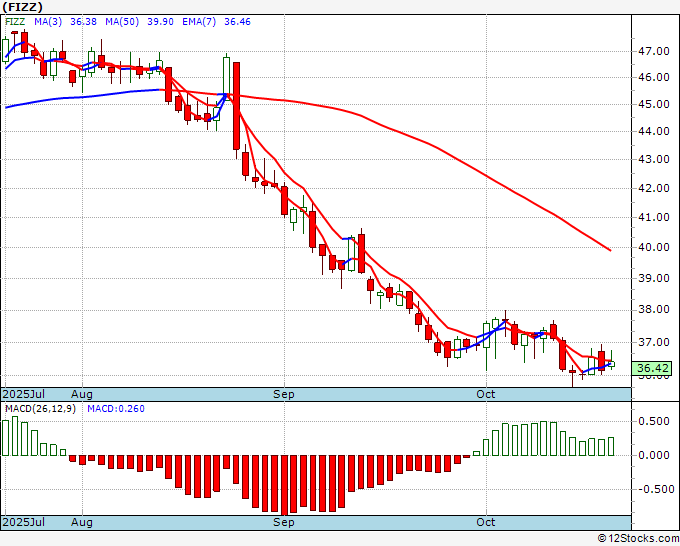Image resolution: width=680 pixels, height=546 pixels.
Task: Click the lowest red MACD bar at Sep
Action: click(x=284, y=485)
